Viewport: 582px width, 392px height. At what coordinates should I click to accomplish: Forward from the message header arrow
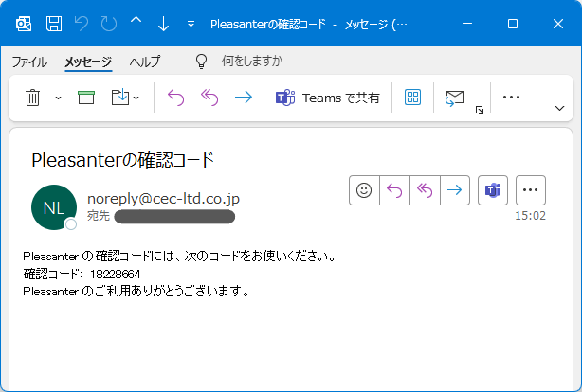pos(455,190)
